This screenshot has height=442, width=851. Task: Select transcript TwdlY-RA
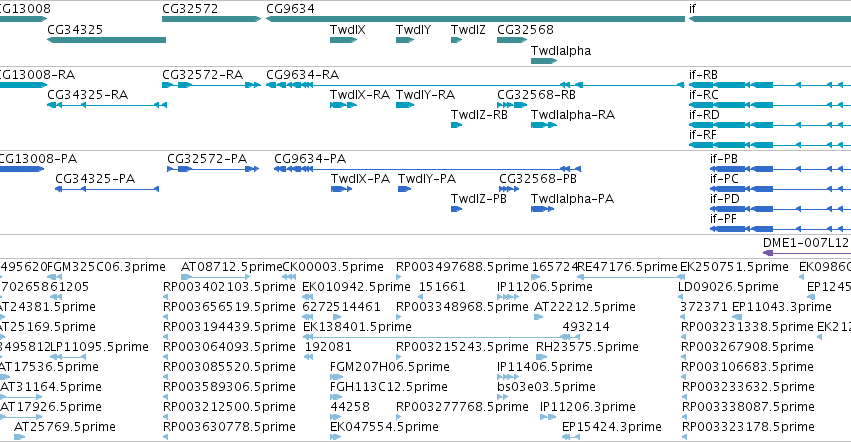pos(426,94)
